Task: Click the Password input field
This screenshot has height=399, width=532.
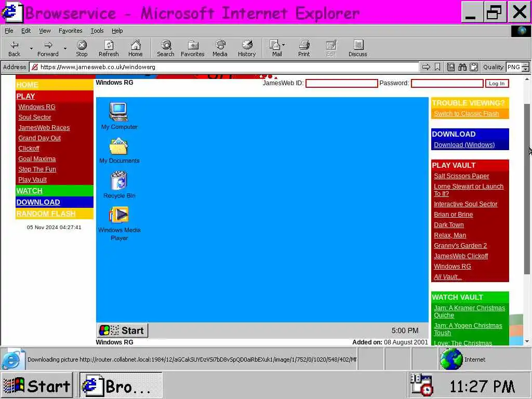Action: [x=447, y=84]
